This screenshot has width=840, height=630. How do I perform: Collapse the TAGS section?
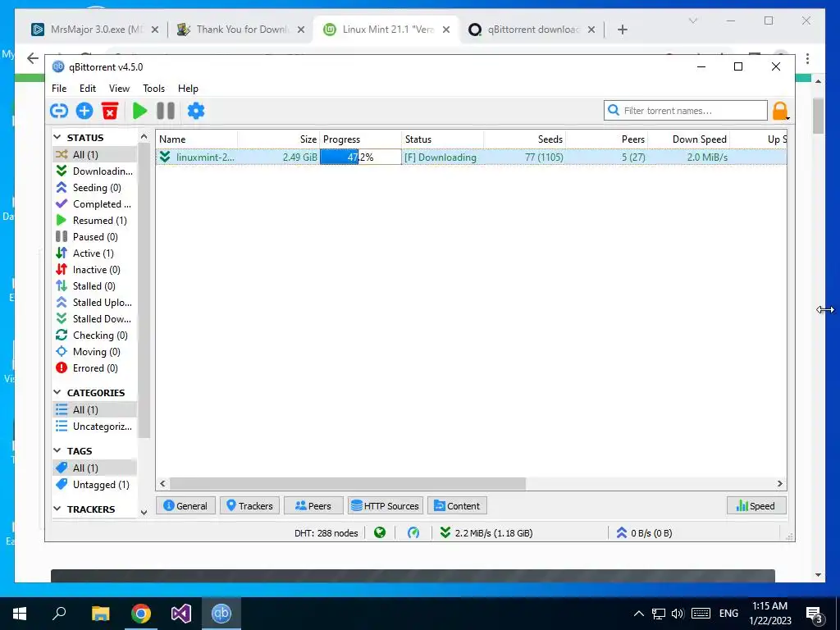point(57,451)
